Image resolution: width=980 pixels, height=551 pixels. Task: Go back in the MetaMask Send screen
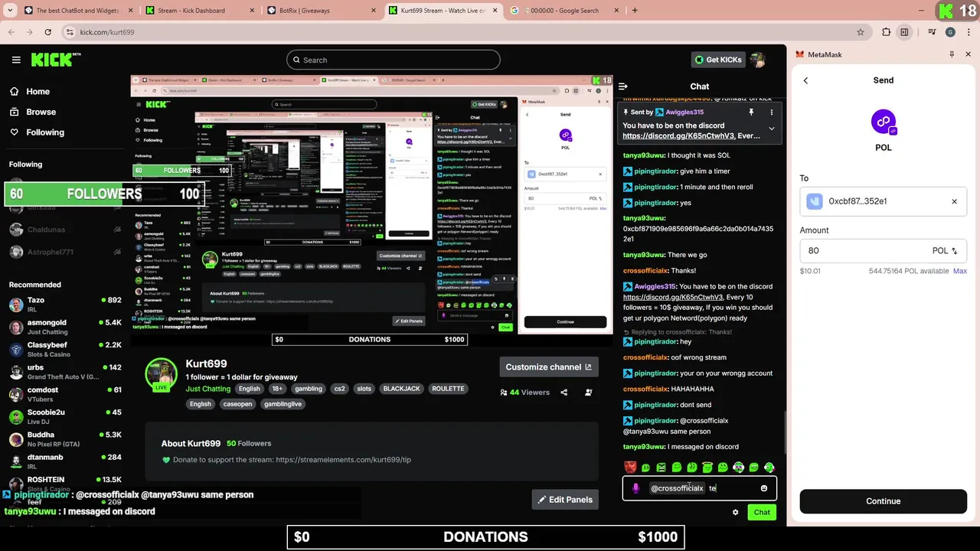805,80
